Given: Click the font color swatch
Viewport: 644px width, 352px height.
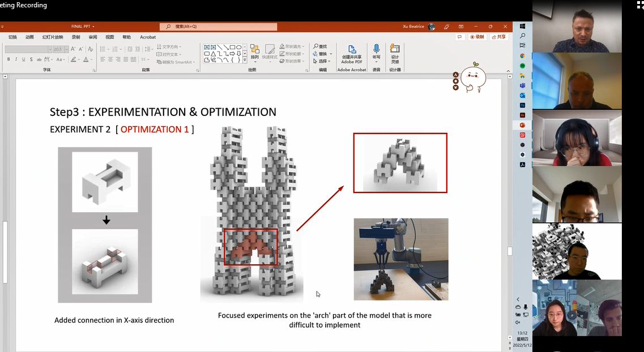Looking at the screenshot, I should click(x=86, y=59).
